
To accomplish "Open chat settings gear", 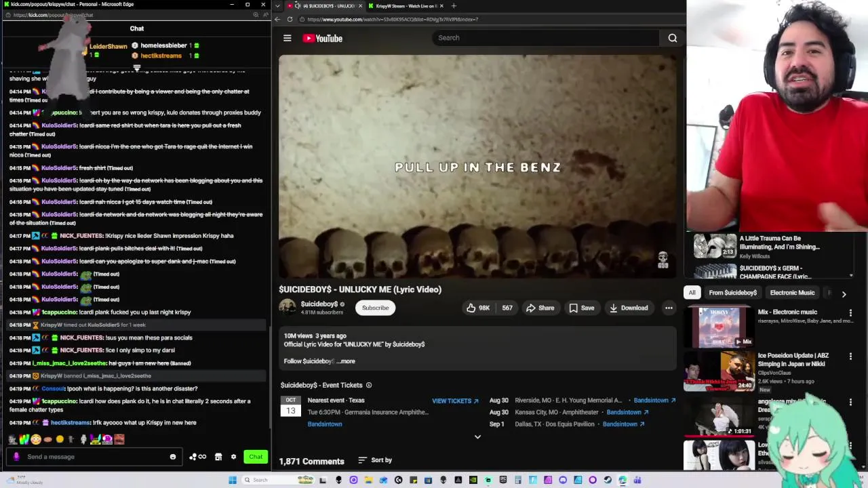I will [x=233, y=457].
